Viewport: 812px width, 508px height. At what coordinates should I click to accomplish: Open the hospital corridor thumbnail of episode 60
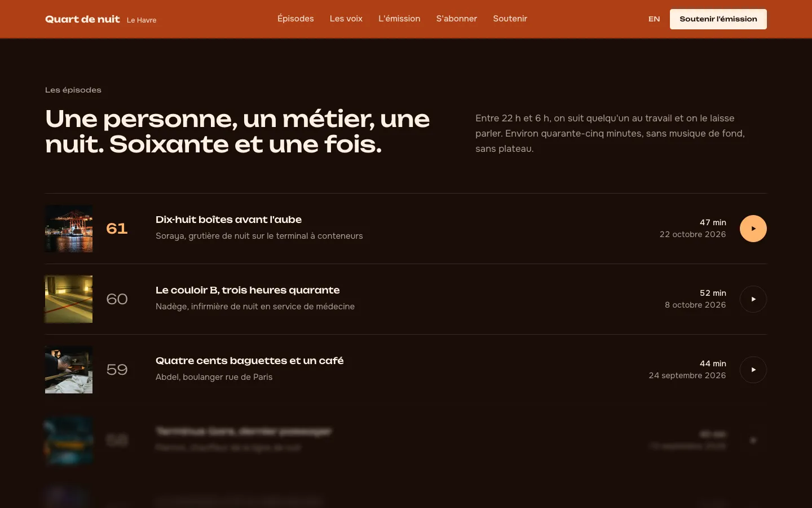(x=69, y=299)
